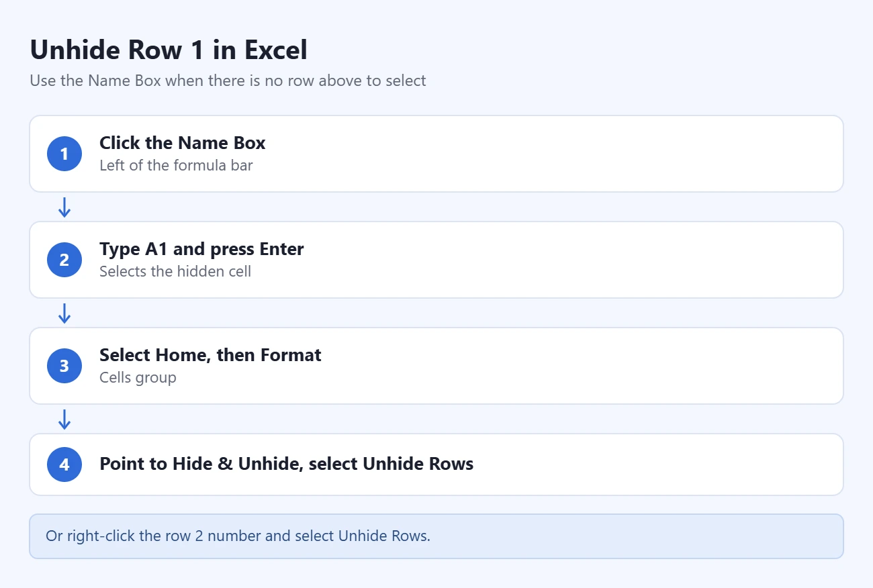This screenshot has height=588, width=873.
Task: Click the step 3 number circle
Action: click(x=64, y=366)
